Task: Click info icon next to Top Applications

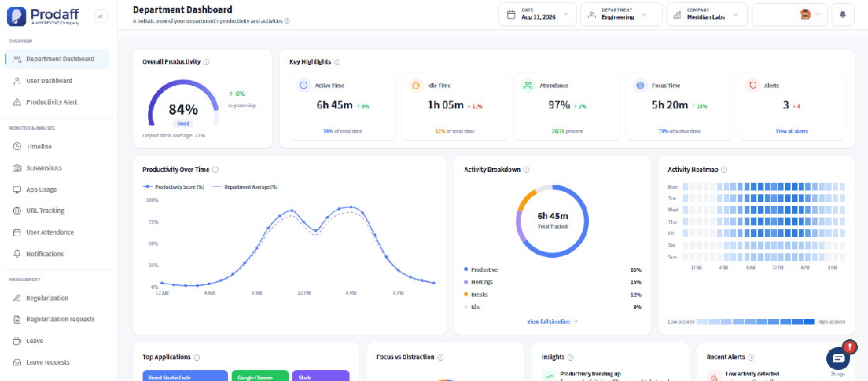Action: [197, 357]
